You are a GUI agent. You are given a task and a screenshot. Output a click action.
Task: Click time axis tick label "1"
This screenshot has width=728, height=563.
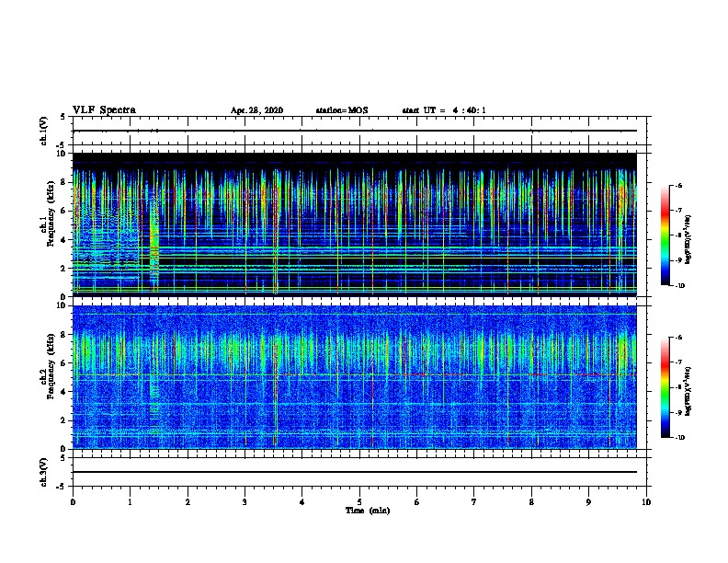click(130, 502)
